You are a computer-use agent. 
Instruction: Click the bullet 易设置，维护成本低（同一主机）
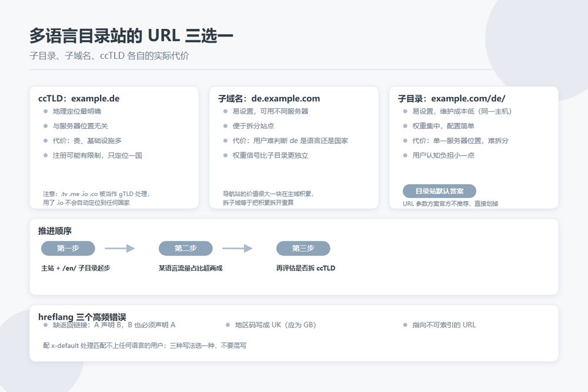pyautogui.click(x=462, y=111)
